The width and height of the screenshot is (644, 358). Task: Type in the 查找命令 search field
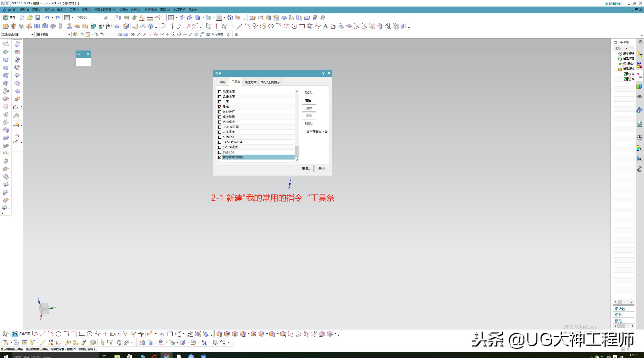pos(90,18)
